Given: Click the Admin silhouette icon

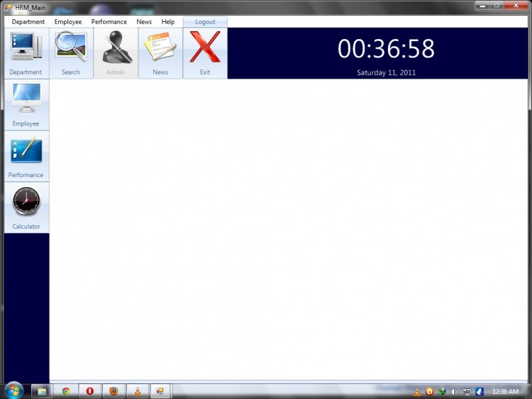Looking at the screenshot, I should tap(116, 48).
